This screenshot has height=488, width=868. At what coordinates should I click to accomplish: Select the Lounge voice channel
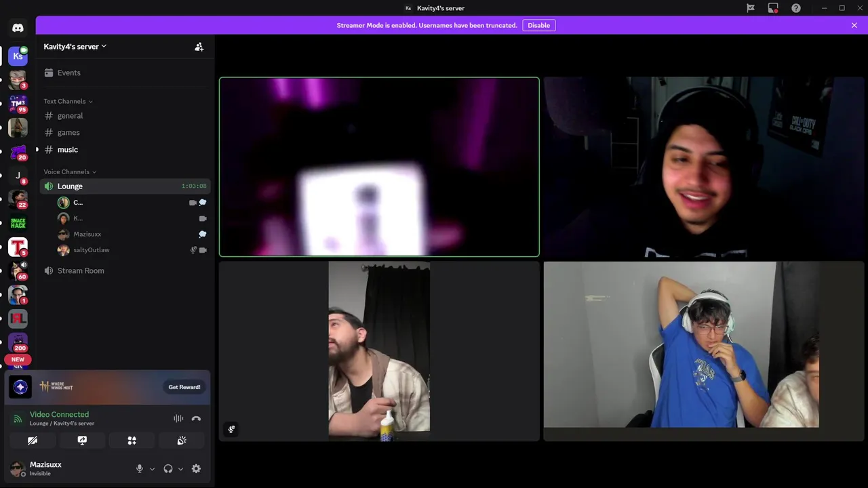(x=125, y=186)
